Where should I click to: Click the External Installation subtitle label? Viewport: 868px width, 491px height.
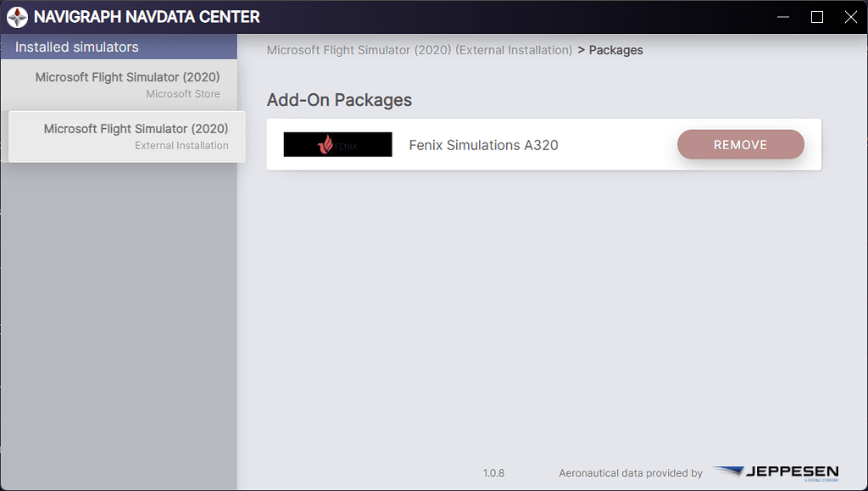click(181, 146)
